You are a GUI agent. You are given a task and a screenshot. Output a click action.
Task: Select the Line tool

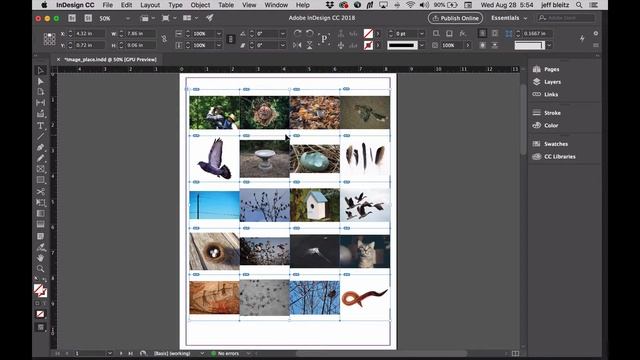point(40,136)
